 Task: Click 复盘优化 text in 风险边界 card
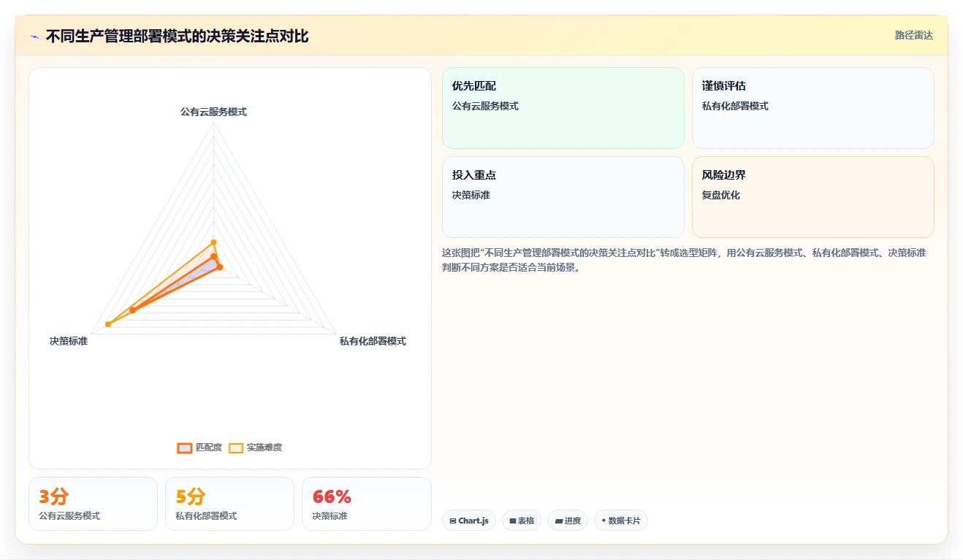click(x=721, y=196)
